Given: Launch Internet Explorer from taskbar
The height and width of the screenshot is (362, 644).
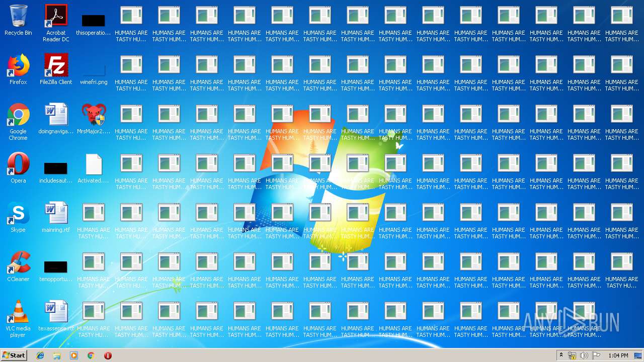Looking at the screenshot, I should pos(40,355).
